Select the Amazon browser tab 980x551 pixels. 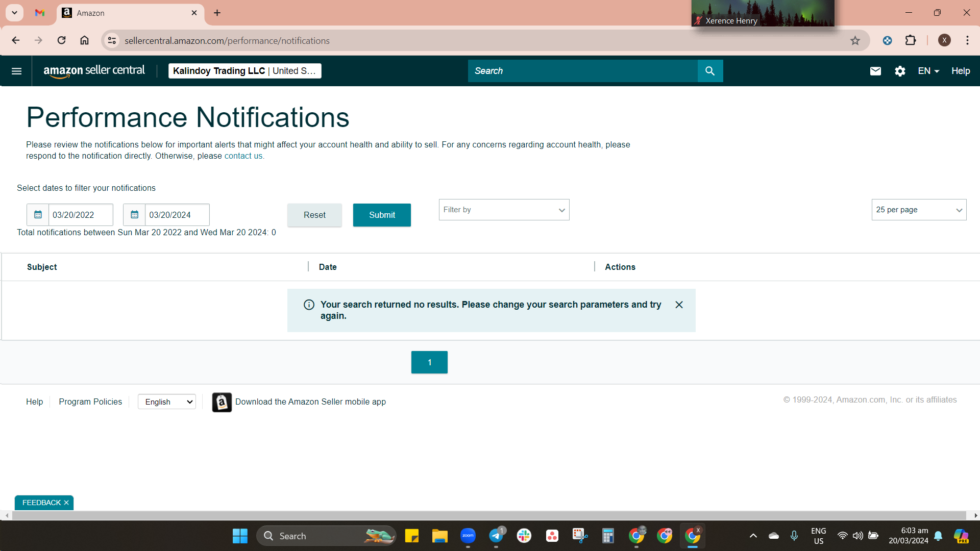pos(130,13)
